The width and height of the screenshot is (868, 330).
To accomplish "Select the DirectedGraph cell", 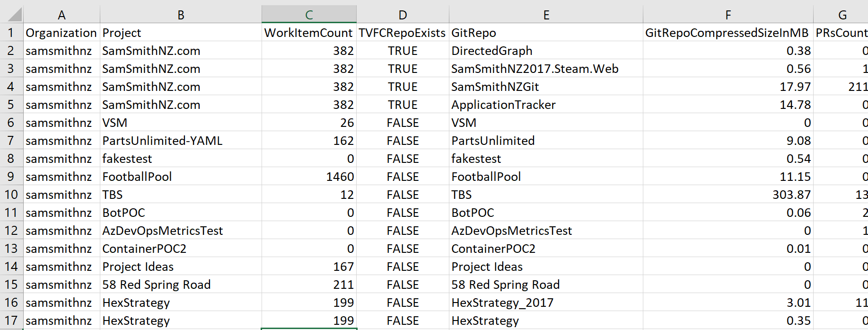I will pyautogui.click(x=546, y=51).
